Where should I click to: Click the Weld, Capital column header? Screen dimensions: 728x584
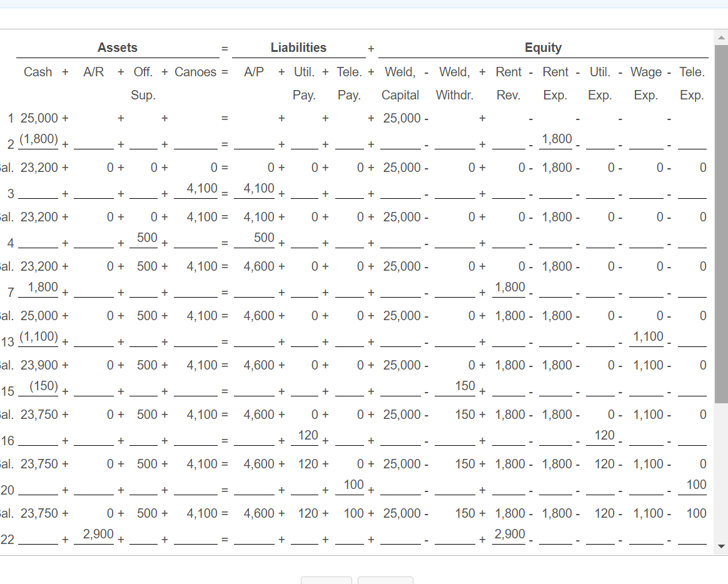point(400,84)
